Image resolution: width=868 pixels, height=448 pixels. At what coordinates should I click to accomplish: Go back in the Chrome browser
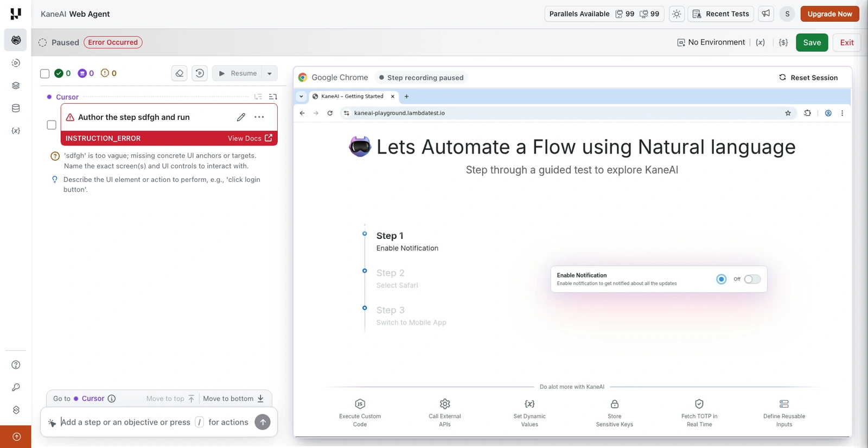(302, 113)
